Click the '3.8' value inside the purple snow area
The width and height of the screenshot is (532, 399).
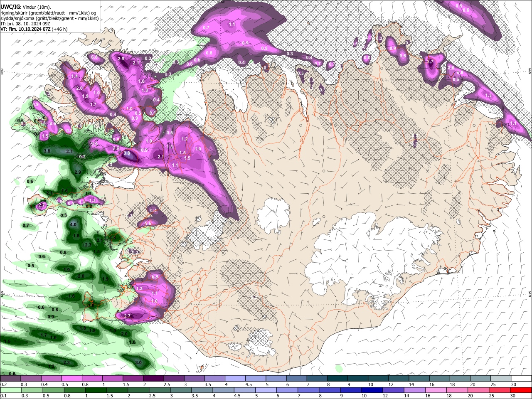coord(127,153)
